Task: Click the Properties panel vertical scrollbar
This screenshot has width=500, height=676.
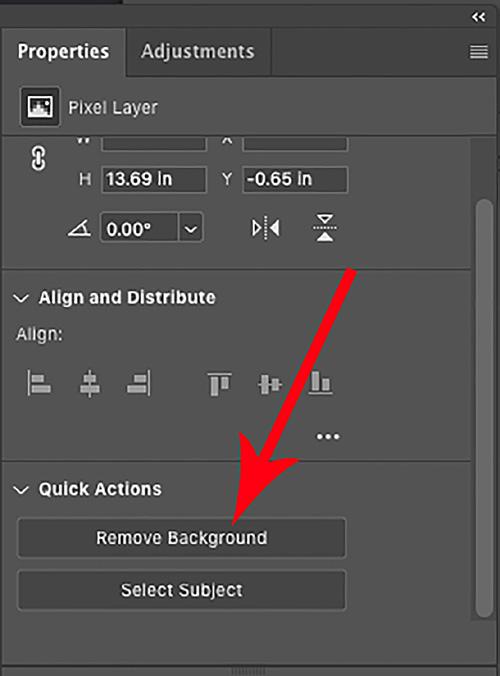Action: 484,408
